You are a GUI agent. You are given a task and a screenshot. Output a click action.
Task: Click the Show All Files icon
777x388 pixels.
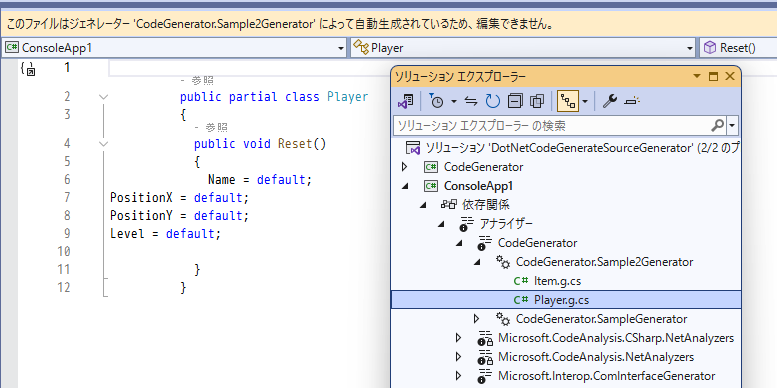click(537, 102)
